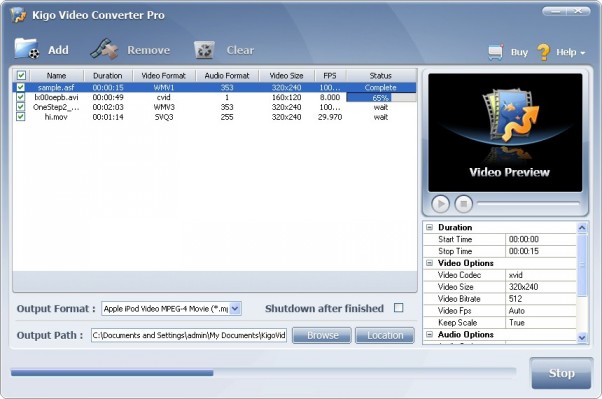This screenshot has height=399, width=602.
Task: Uncheck the sample.asf file checkbox
Action: 21,87
